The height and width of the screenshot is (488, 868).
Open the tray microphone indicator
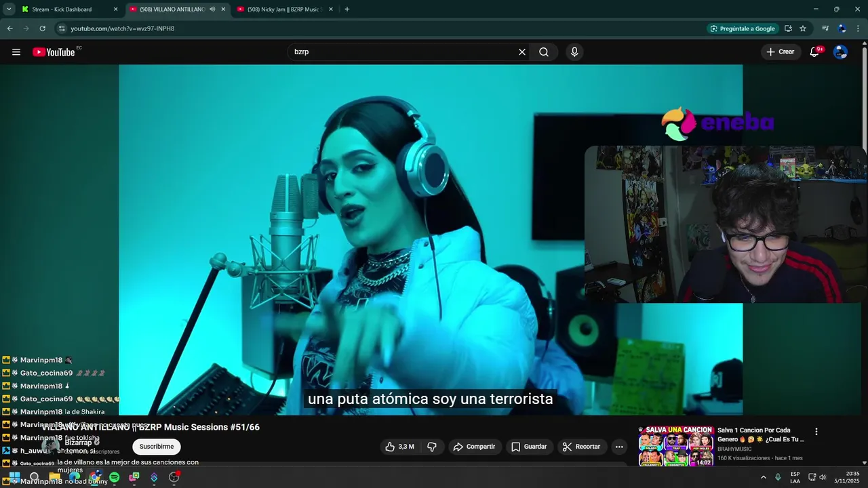tap(778, 477)
